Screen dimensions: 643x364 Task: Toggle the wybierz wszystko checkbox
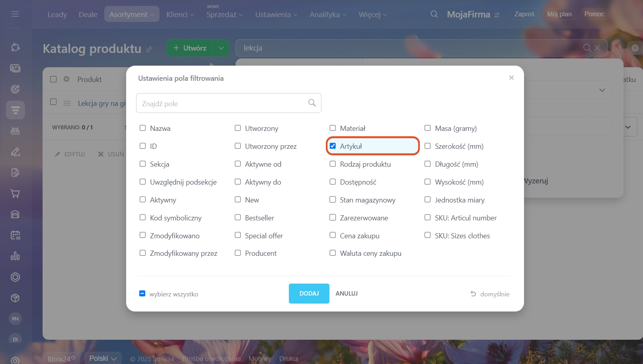click(142, 294)
